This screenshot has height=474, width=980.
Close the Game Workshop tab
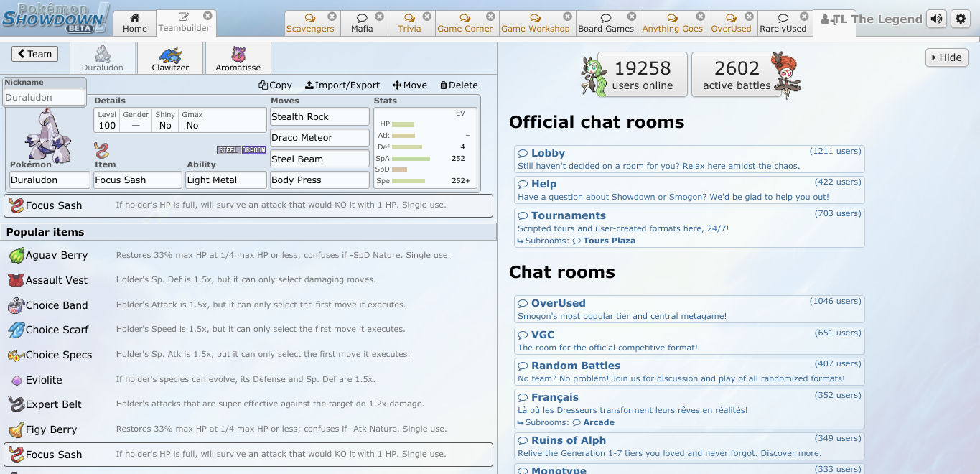click(x=566, y=16)
